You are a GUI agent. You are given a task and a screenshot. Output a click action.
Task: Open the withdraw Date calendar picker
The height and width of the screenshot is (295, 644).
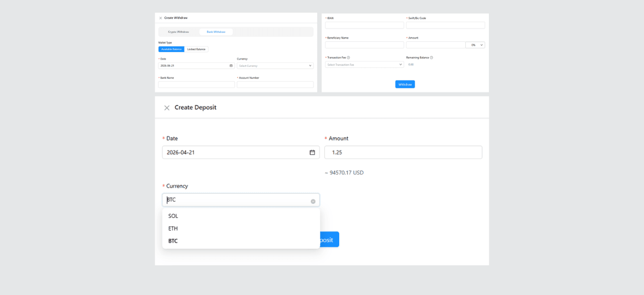tap(231, 64)
